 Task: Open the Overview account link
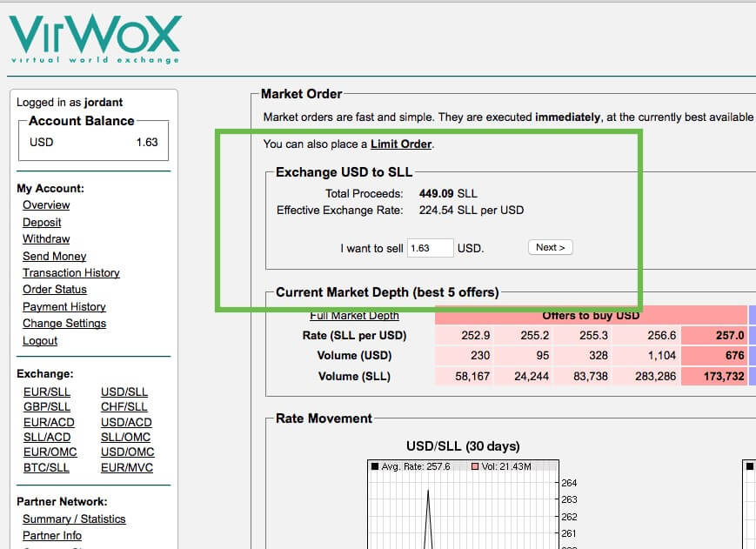click(46, 204)
